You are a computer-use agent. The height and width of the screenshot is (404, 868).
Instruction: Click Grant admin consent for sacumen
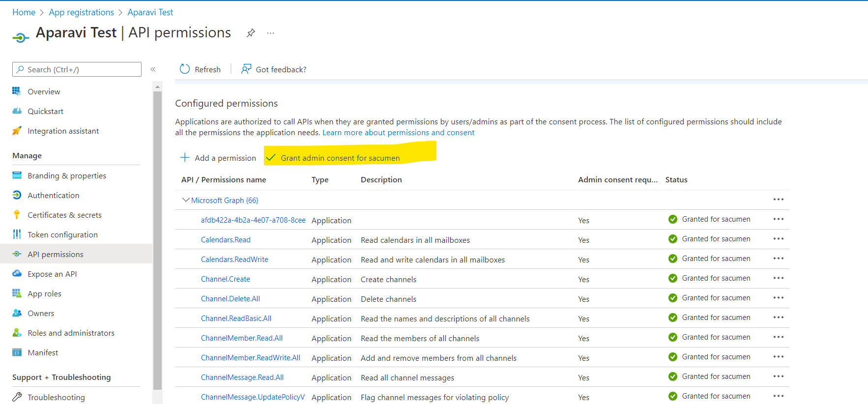(x=333, y=158)
